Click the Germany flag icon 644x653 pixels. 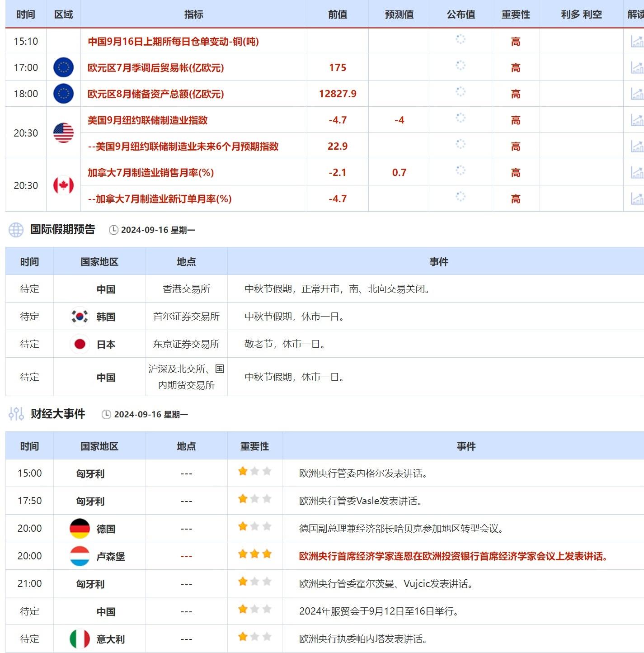[x=80, y=529]
